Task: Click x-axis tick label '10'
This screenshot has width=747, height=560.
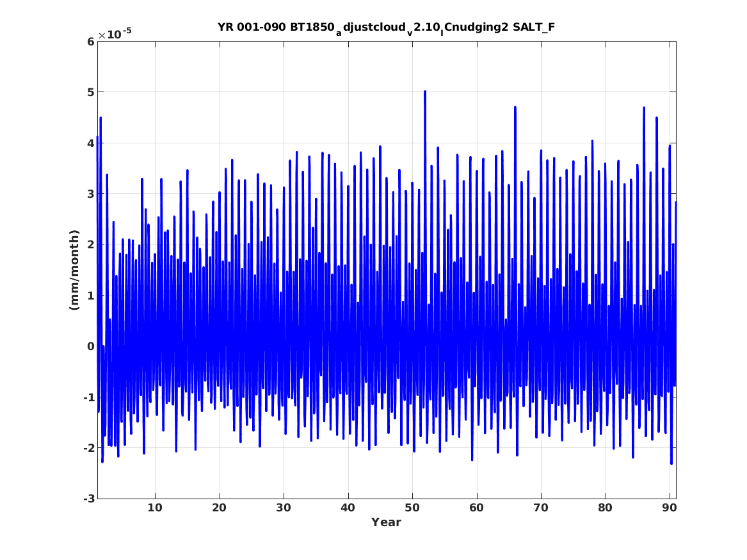Action: 155,508
